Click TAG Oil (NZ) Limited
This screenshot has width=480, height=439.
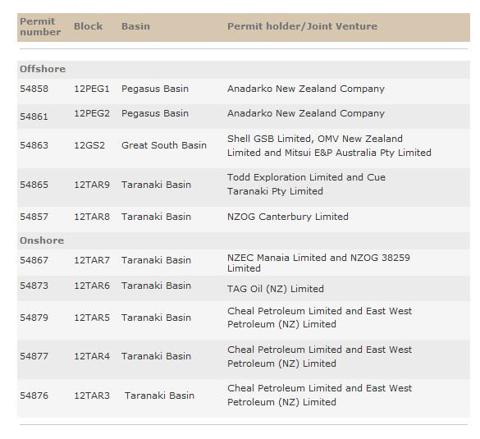point(275,289)
